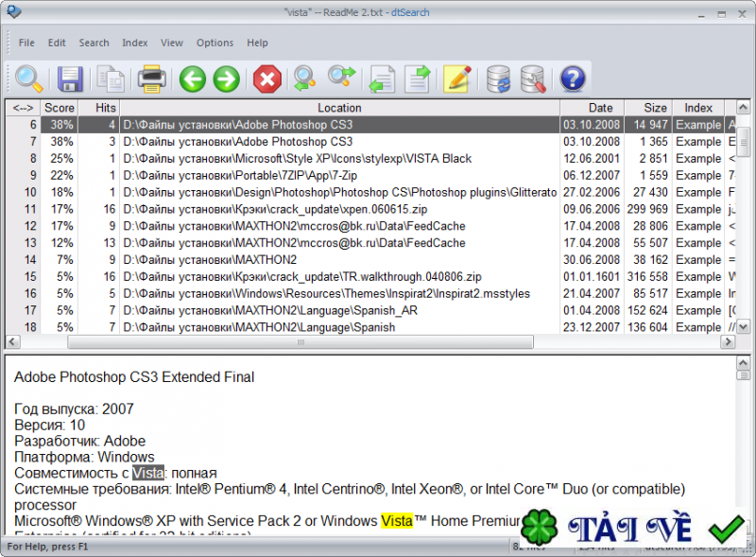756x557 pixels.
Task: Go forward with green right arrow
Action: coord(226,78)
